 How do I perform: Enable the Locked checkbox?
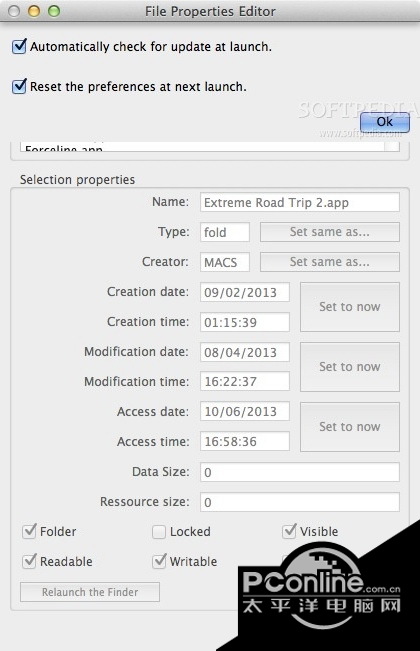[159, 532]
